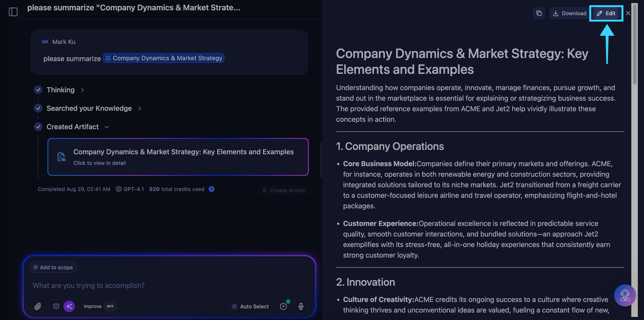Click the GPT-4.1 model logo icon

tap(119, 189)
